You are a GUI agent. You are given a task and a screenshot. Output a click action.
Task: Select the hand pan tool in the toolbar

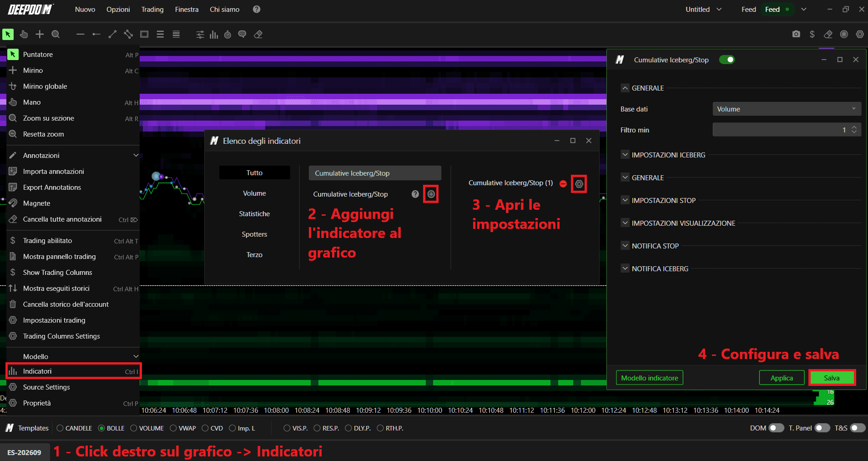tap(24, 34)
